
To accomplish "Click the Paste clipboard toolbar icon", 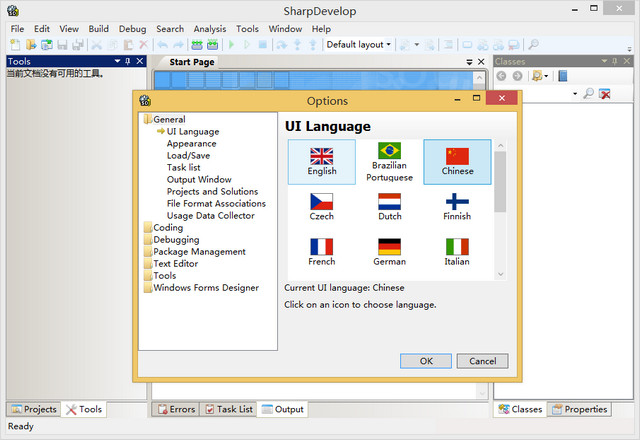I will point(128,44).
